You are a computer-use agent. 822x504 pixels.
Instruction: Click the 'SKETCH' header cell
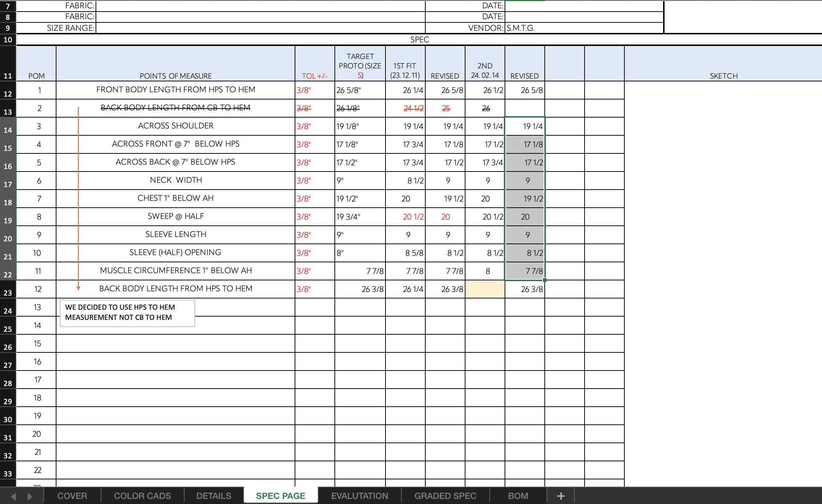pos(723,63)
